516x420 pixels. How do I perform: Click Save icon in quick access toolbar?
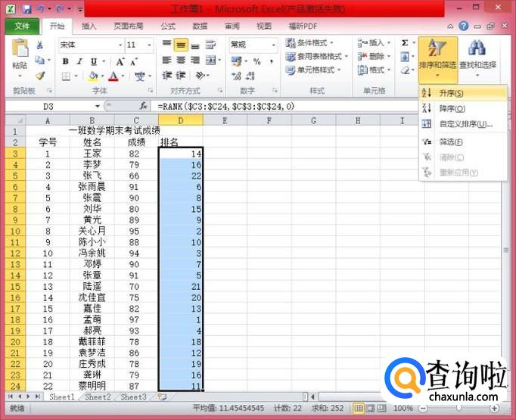point(27,9)
